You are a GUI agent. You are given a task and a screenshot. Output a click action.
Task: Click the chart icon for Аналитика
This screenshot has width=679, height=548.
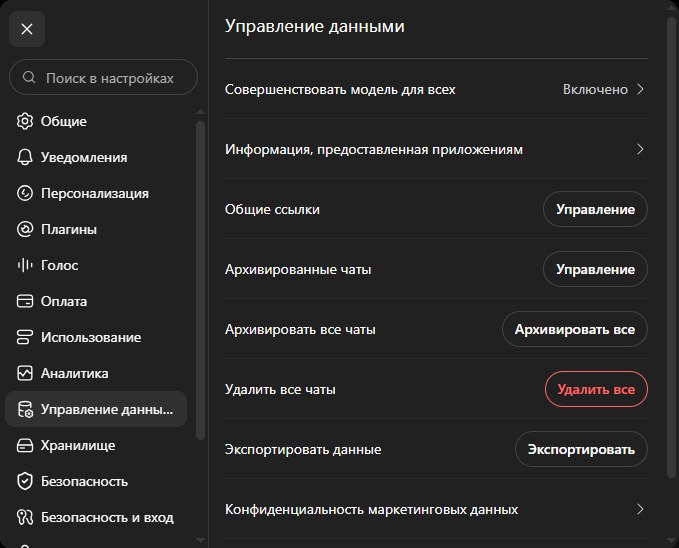(x=25, y=373)
